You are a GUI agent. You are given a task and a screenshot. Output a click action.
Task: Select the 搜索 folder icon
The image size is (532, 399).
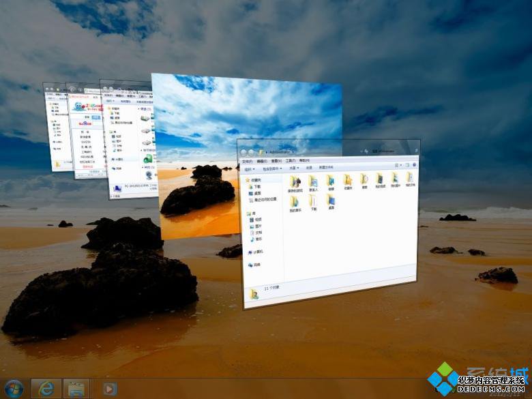[x=364, y=181]
